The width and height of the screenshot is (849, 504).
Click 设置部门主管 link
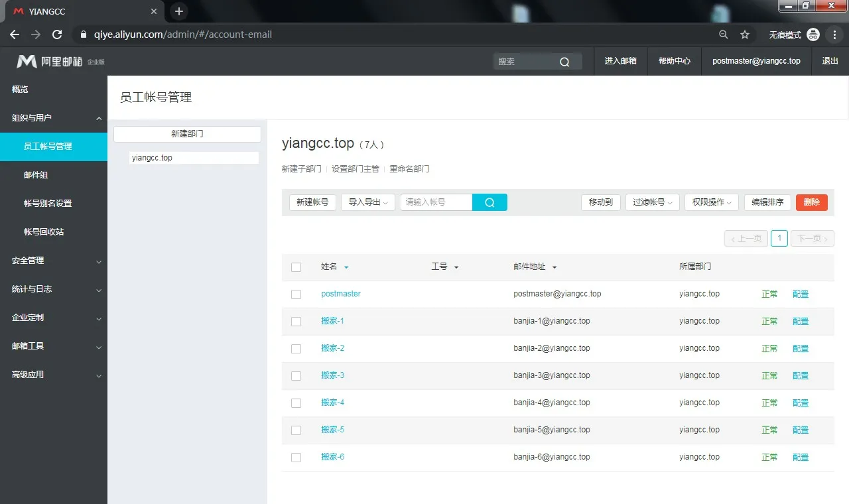pos(356,169)
